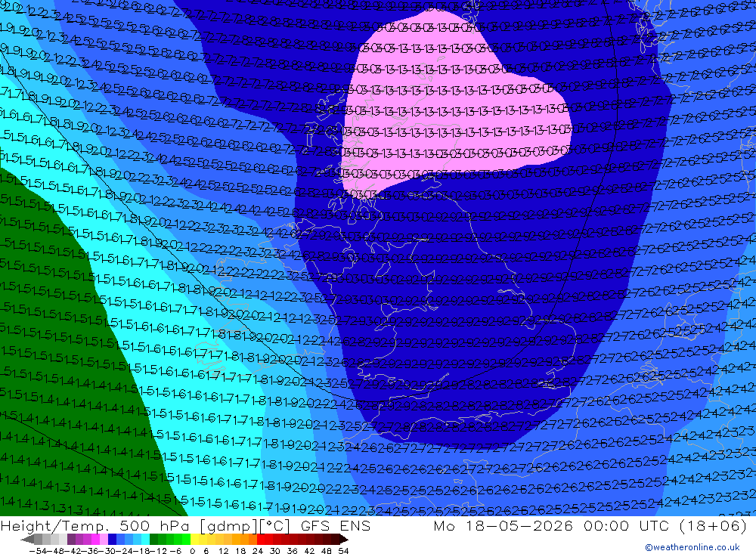Select the bright red swatch at the 24 mark
Screen dimensions: 756x554
coord(261,539)
